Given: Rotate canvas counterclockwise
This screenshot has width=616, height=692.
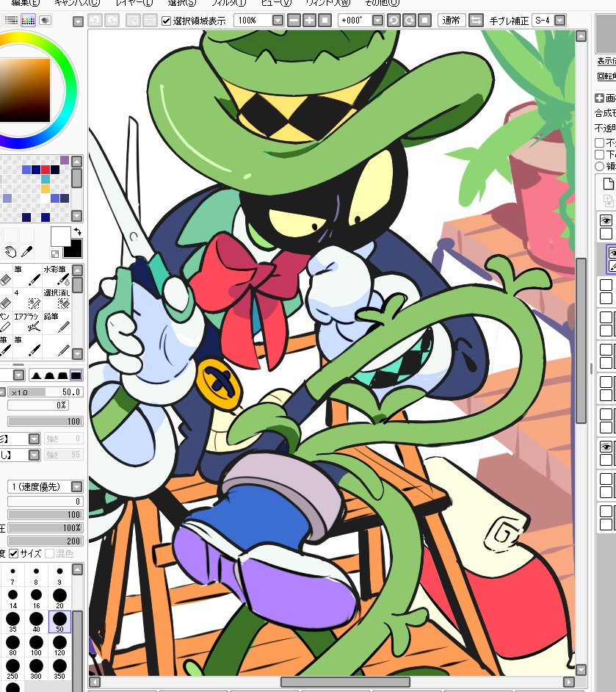Looking at the screenshot, I should pyautogui.click(x=394, y=21).
